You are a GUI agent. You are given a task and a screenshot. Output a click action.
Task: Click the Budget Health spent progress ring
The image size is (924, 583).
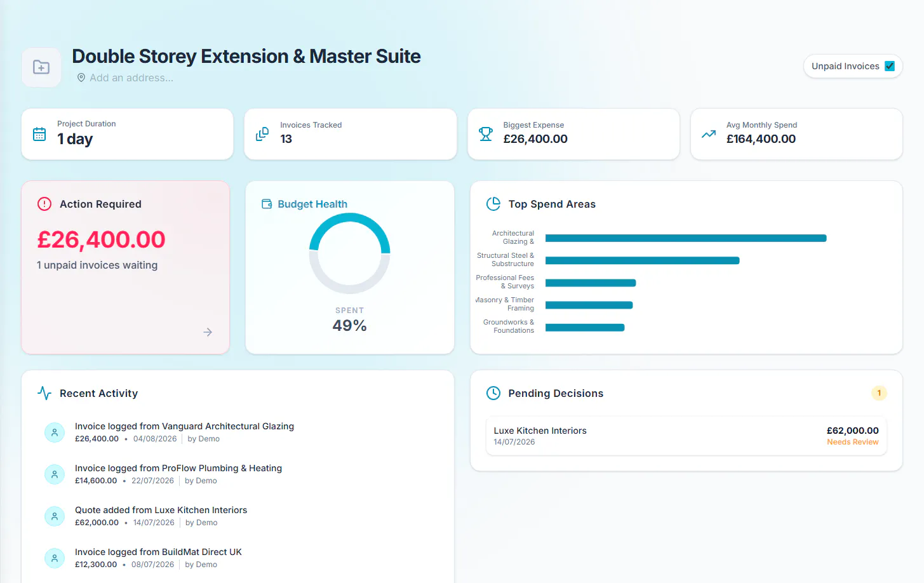350,253
